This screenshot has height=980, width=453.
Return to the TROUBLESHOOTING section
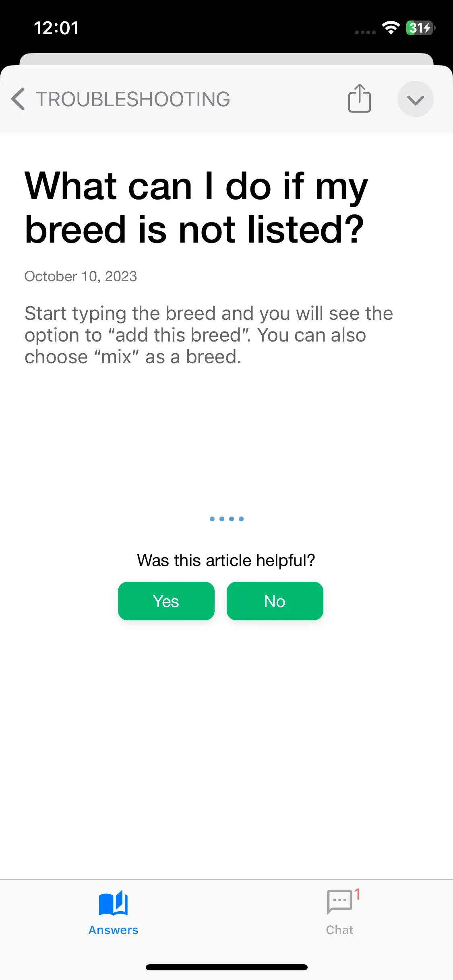coord(133,99)
